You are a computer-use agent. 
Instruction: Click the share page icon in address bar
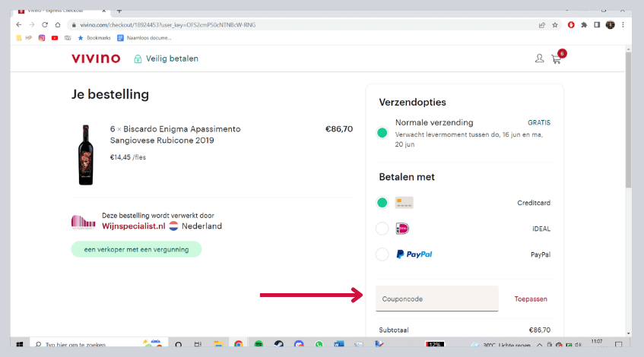[541, 25]
